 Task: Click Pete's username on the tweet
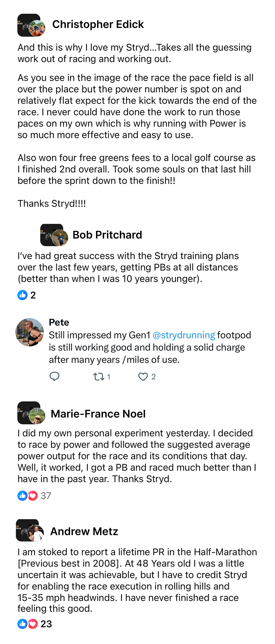[x=59, y=322]
